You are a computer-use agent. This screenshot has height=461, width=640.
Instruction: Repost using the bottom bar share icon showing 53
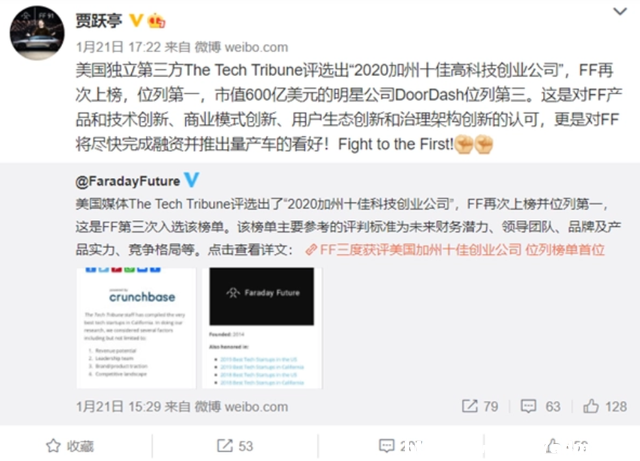click(235, 446)
